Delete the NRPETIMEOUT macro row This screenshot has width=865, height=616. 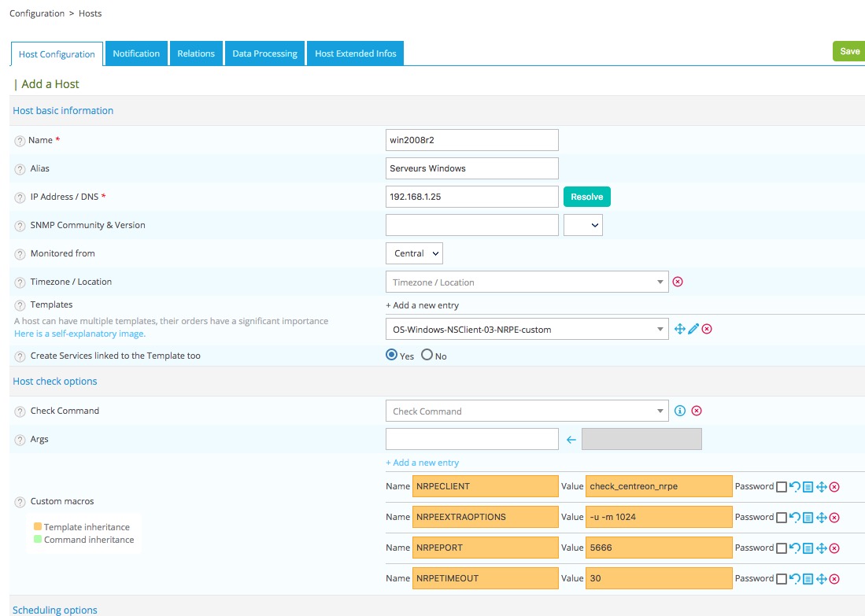(x=834, y=579)
